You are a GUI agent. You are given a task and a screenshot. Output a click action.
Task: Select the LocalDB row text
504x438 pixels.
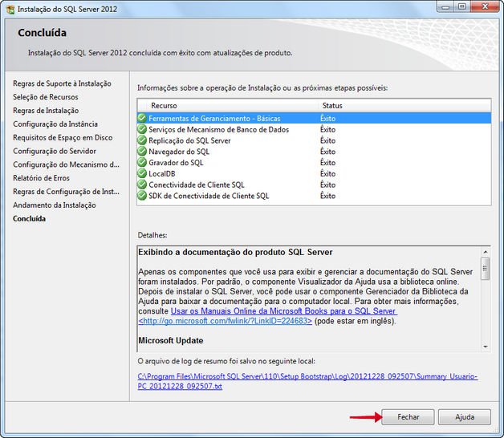coord(161,174)
